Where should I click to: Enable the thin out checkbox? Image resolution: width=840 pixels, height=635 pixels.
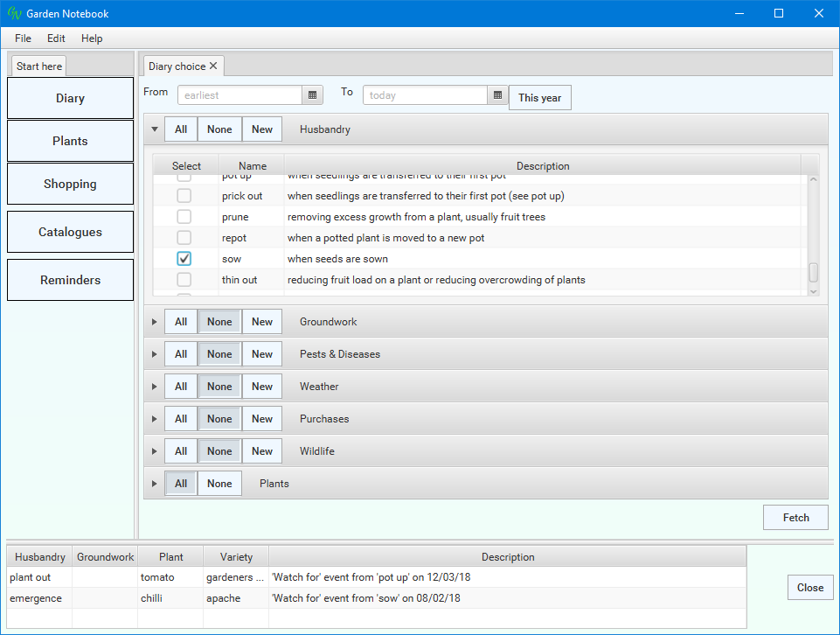pyautogui.click(x=184, y=280)
